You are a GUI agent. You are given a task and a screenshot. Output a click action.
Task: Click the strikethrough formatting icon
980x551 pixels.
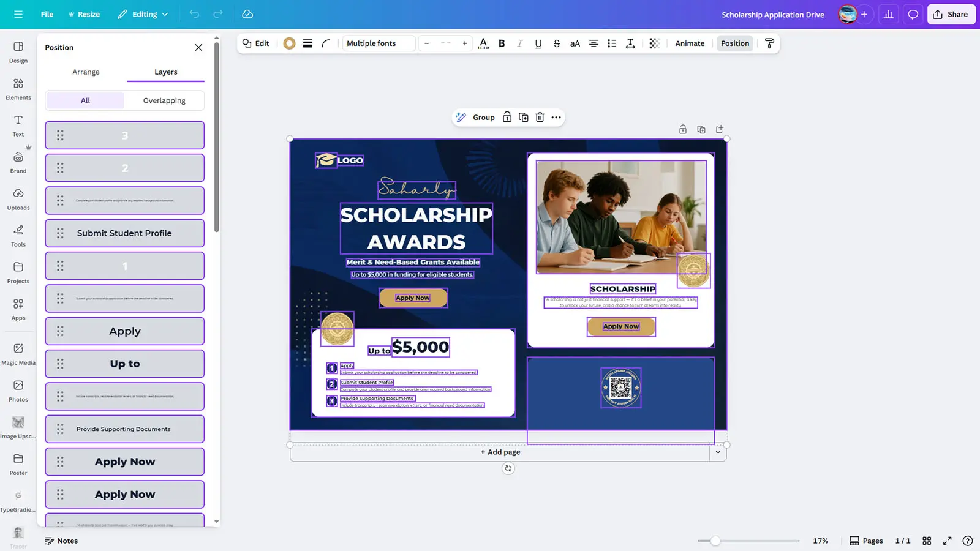[556, 43]
